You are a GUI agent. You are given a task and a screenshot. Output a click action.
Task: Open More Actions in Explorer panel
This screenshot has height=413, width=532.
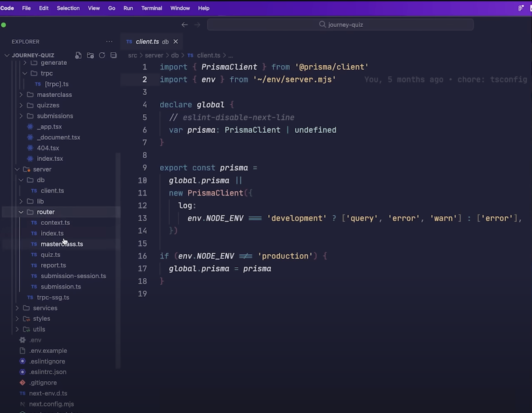(109, 41)
